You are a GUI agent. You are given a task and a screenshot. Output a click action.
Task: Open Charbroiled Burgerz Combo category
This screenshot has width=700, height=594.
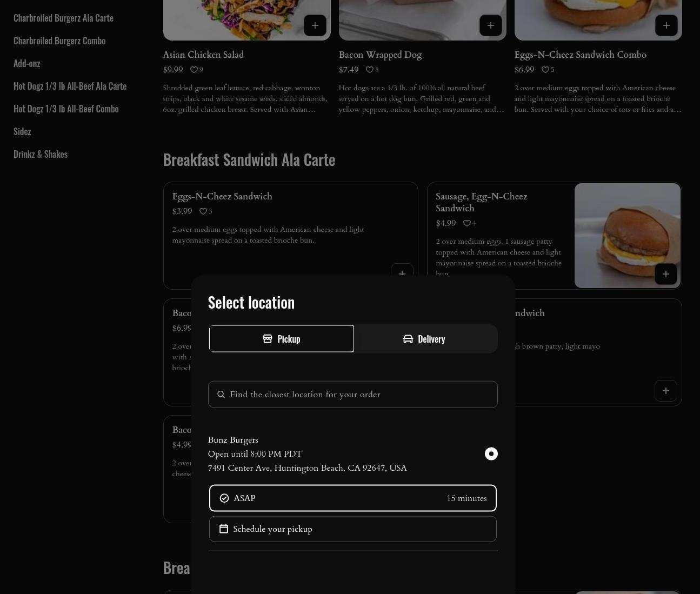(x=59, y=41)
